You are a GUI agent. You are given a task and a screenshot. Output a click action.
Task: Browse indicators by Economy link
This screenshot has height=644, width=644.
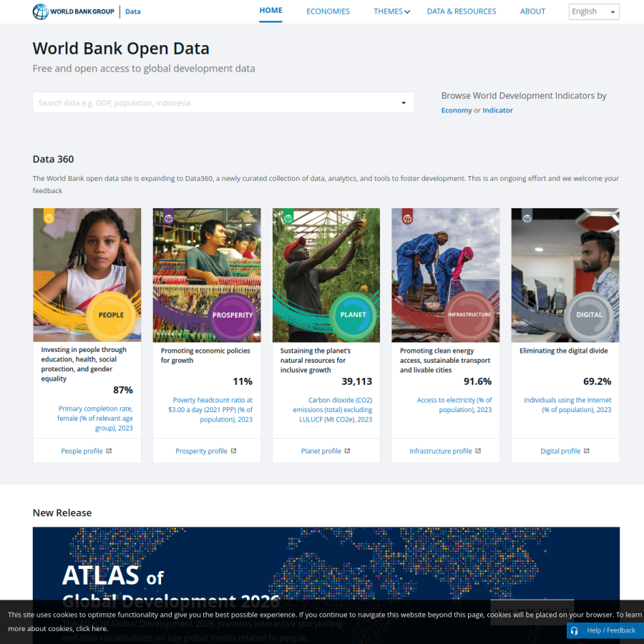click(x=457, y=110)
